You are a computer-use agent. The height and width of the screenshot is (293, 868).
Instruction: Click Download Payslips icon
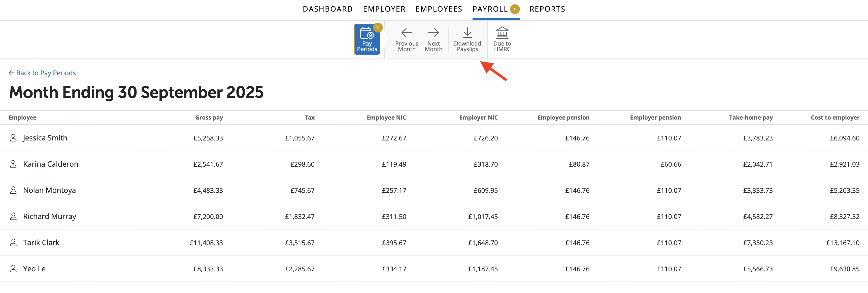467,33
